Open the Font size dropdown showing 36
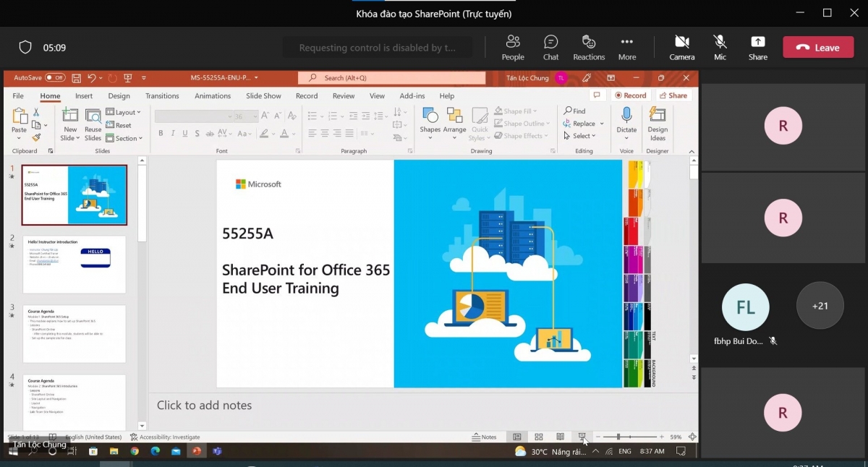The height and width of the screenshot is (467, 868). point(245,116)
